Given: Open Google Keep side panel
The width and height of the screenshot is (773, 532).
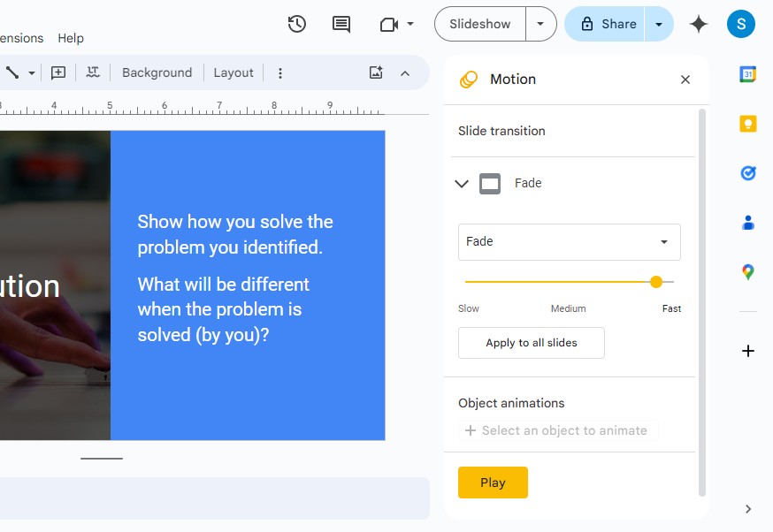Looking at the screenshot, I should pyautogui.click(x=748, y=124).
